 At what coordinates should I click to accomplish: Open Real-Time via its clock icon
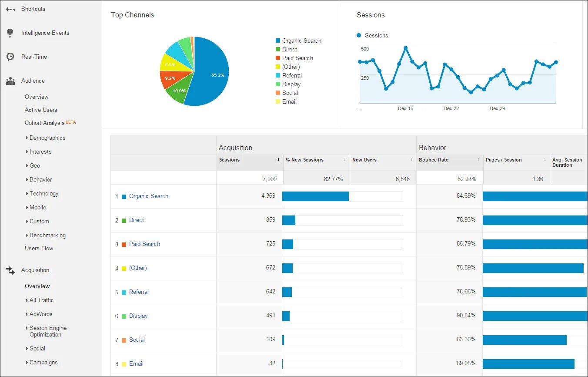[x=10, y=57]
